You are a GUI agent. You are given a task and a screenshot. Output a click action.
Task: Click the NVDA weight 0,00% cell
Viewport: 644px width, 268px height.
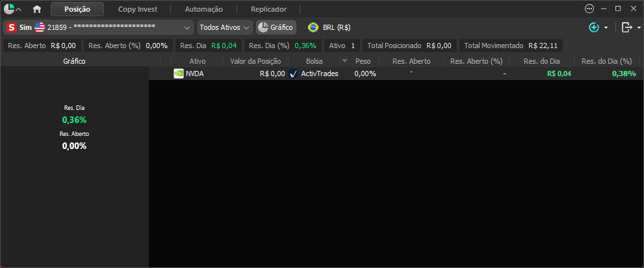click(365, 74)
